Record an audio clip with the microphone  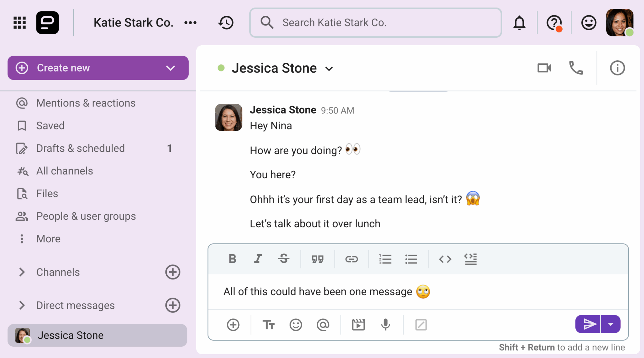tap(386, 324)
